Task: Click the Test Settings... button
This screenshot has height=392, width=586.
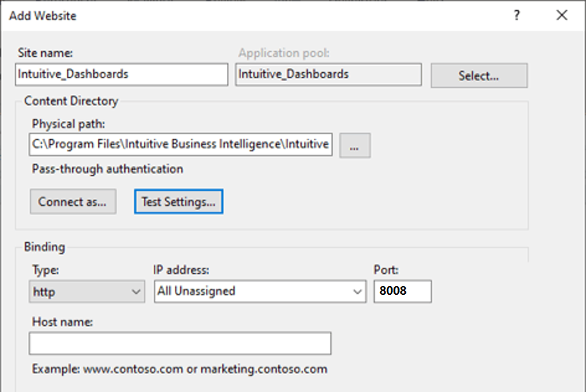Action: point(179,202)
